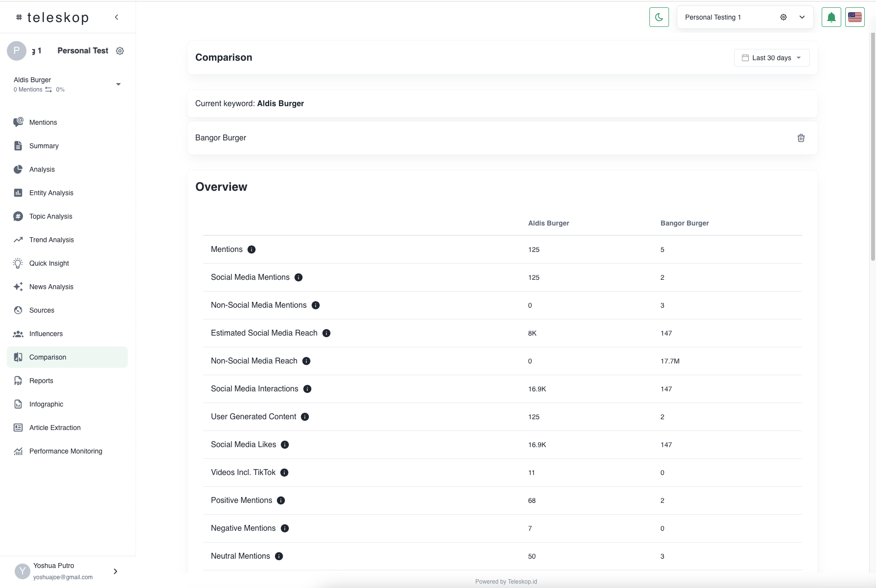Click the P workspace avatar
Image resolution: width=876 pixels, height=588 pixels.
17,51
